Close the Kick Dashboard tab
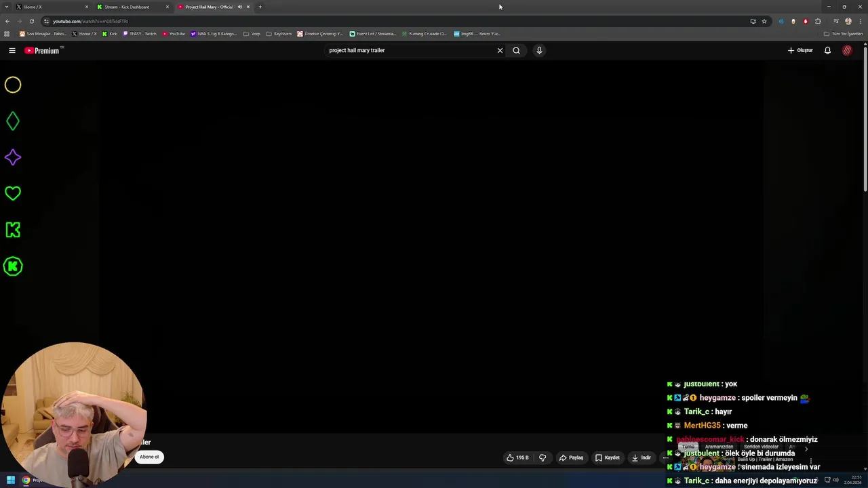Viewport: 868px width, 488px height. (167, 7)
